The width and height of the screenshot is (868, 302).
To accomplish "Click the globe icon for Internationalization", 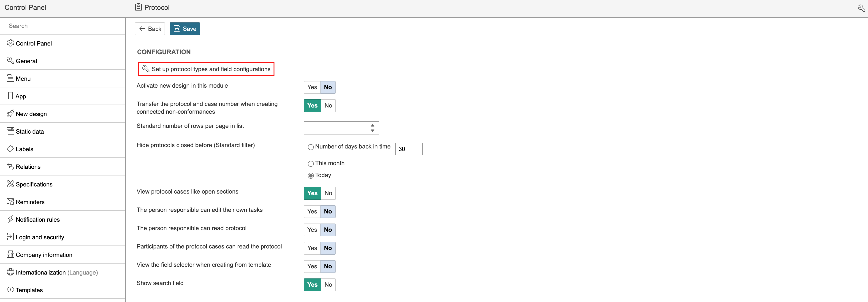I will [11, 272].
